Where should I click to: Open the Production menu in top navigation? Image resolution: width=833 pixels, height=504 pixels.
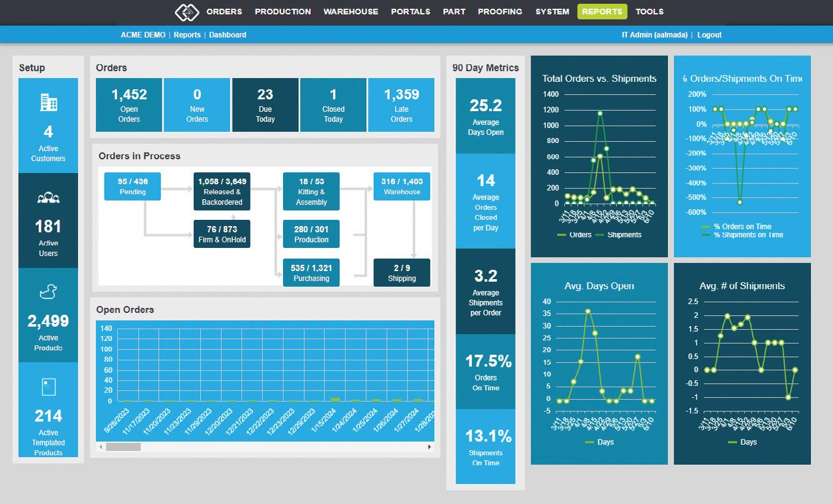pos(282,11)
